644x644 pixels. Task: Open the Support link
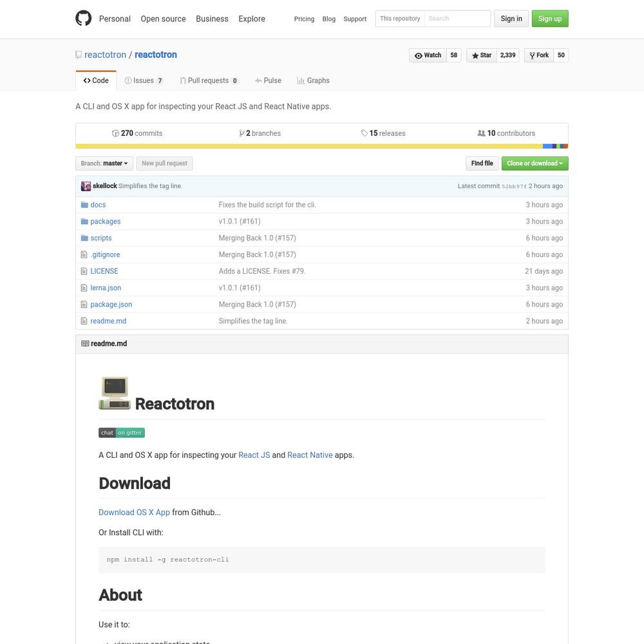355,19
